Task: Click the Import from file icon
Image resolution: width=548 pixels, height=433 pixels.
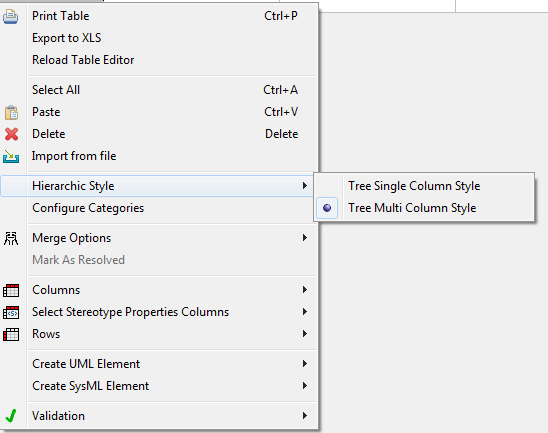Action: [x=11, y=156]
